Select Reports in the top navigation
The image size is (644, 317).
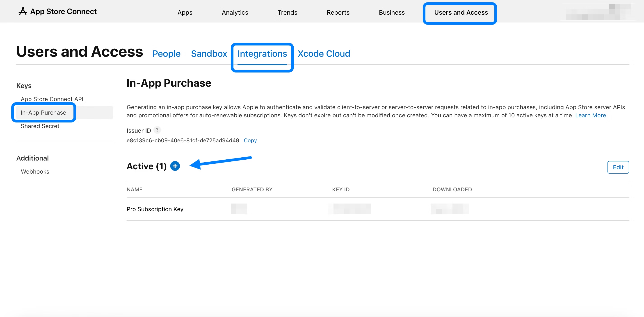[x=338, y=12]
